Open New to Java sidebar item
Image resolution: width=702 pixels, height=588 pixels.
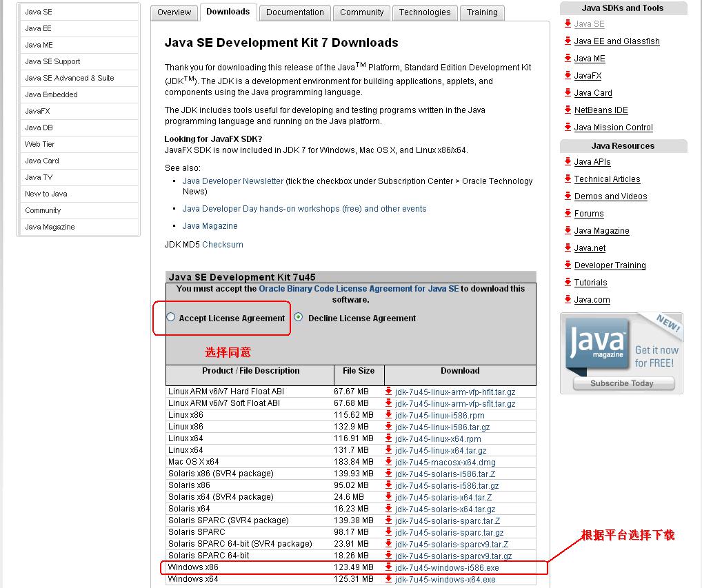click(79, 194)
